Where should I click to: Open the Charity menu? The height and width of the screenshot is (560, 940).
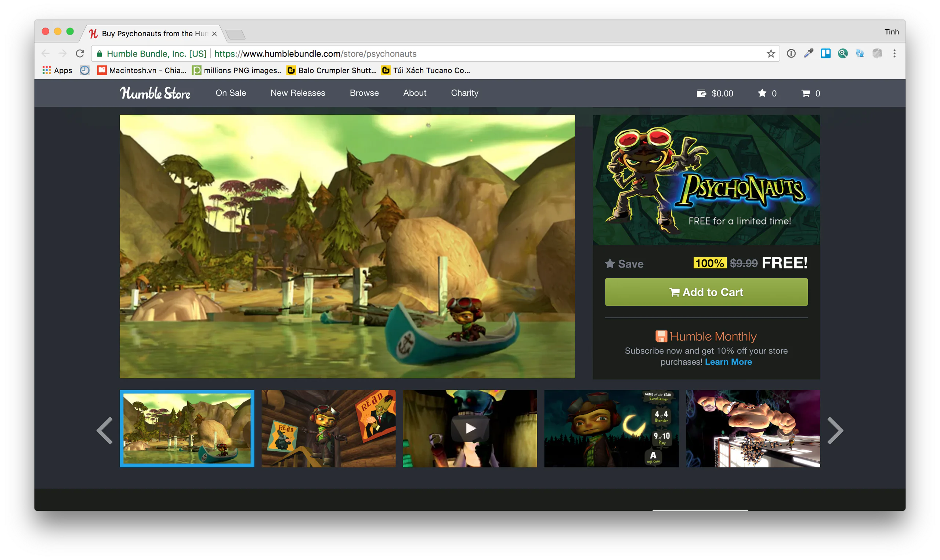[x=464, y=93]
